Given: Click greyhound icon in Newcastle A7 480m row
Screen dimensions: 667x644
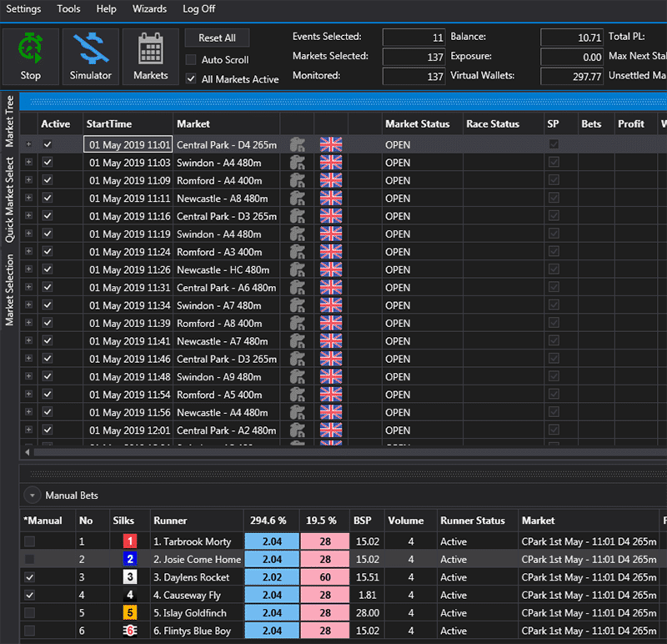Looking at the screenshot, I should pos(298,341).
